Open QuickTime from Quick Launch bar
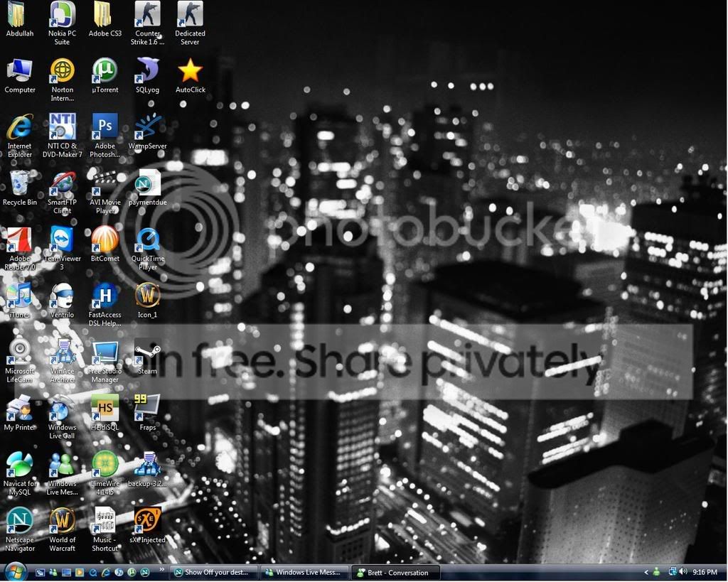This screenshot has width=728, height=582. click(93, 572)
